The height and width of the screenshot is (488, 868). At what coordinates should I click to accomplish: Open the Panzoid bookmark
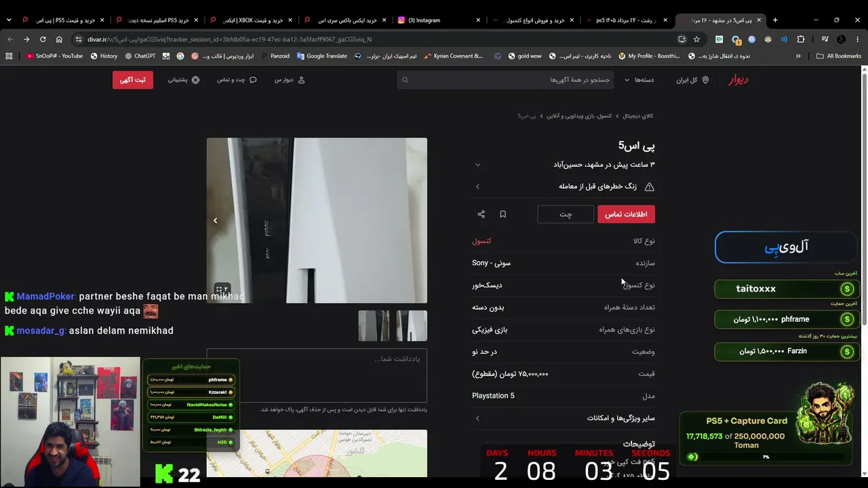click(275, 56)
